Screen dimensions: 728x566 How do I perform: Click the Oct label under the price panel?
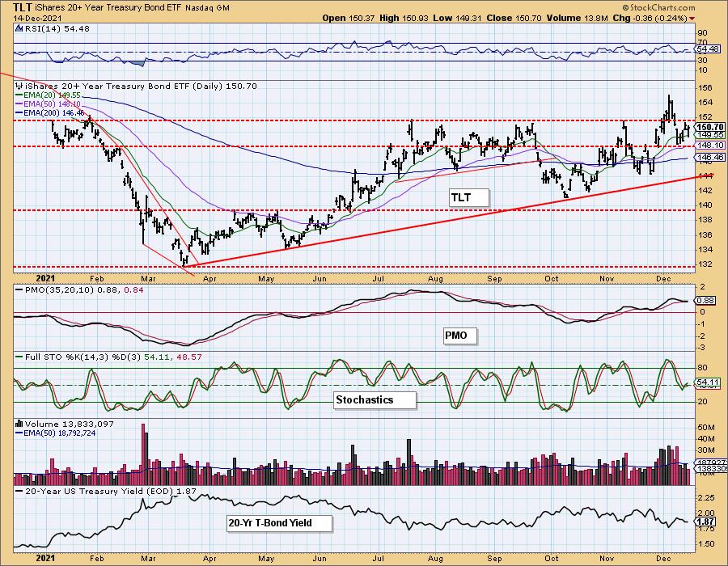click(x=551, y=279)
